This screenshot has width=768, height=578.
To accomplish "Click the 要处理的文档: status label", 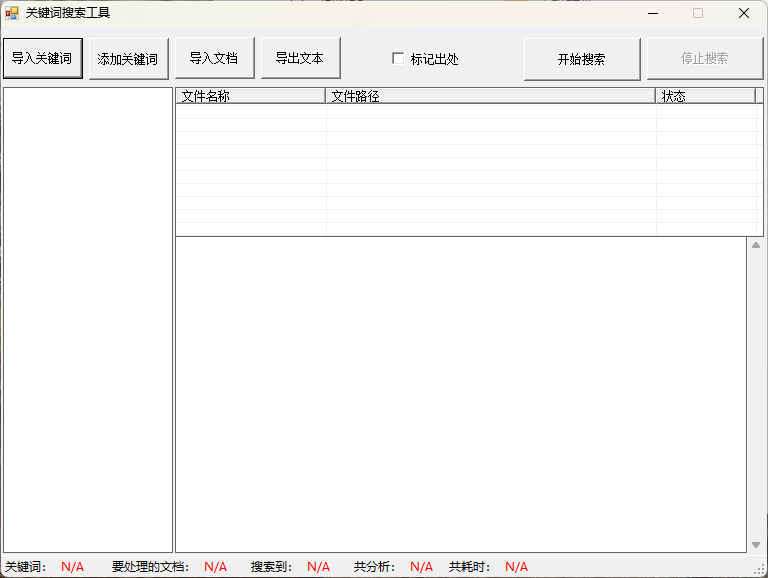I will point(150,567).
